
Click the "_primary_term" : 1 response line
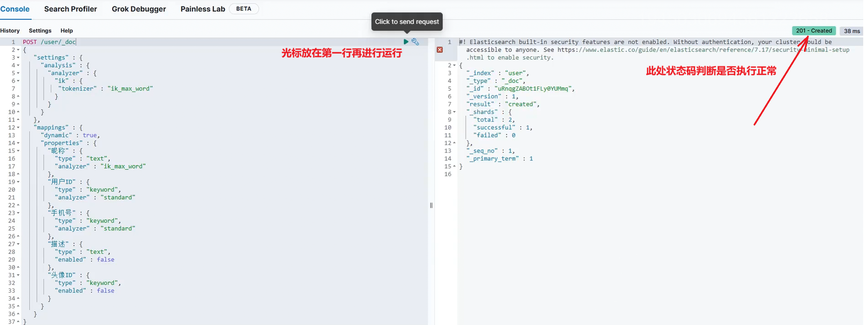[499, 158]
